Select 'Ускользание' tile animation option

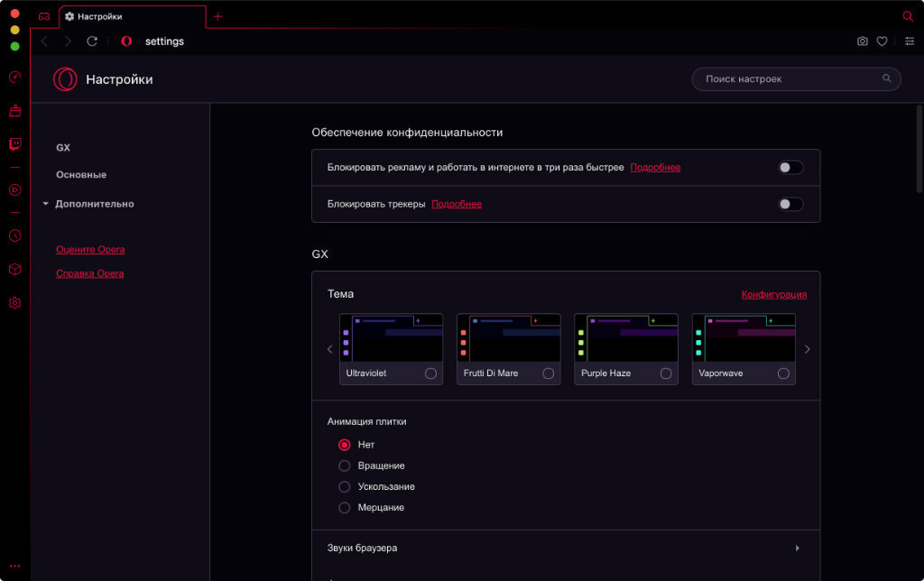[344, 486]
